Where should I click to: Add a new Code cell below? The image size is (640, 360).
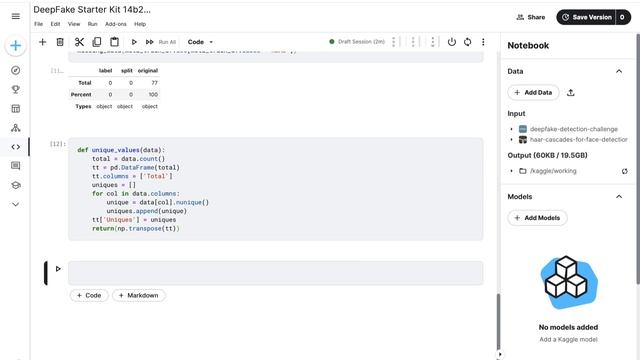click(x=89, y=296)
